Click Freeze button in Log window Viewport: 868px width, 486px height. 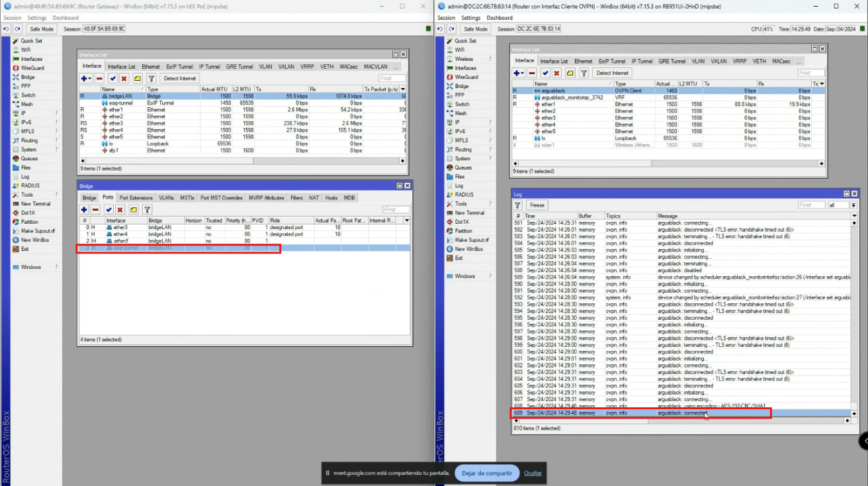click(537, 205)
